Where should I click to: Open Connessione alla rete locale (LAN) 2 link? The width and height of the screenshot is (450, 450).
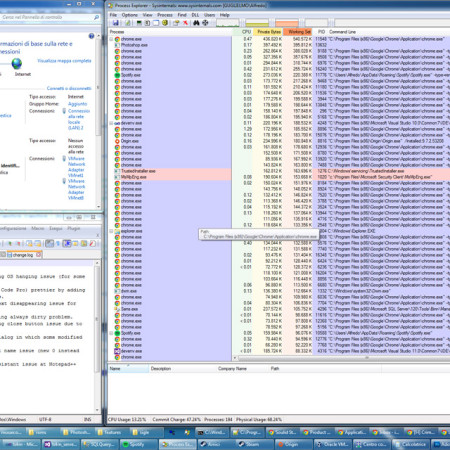pos(79,119)
